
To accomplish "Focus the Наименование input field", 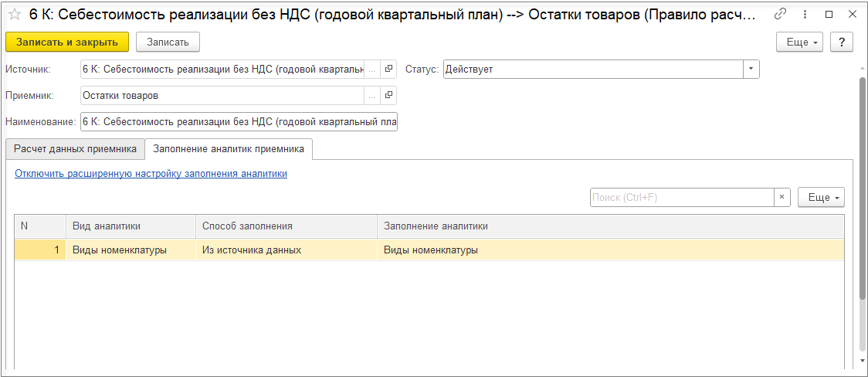I will point(239,121).
